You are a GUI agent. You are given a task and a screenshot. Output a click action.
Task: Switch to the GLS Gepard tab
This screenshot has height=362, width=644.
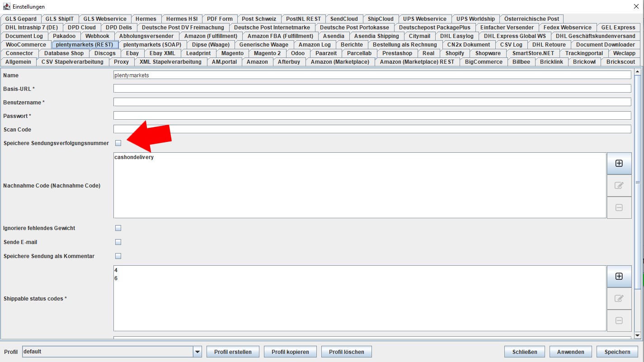click(x=21, y=19)
